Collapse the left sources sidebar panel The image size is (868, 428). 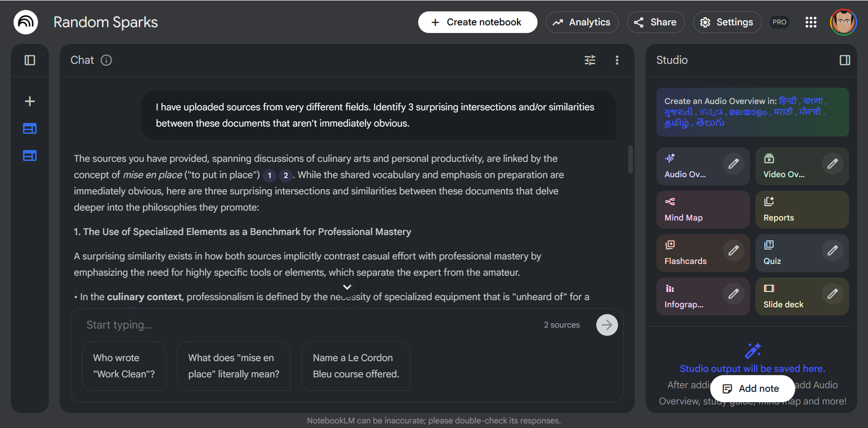30,60
